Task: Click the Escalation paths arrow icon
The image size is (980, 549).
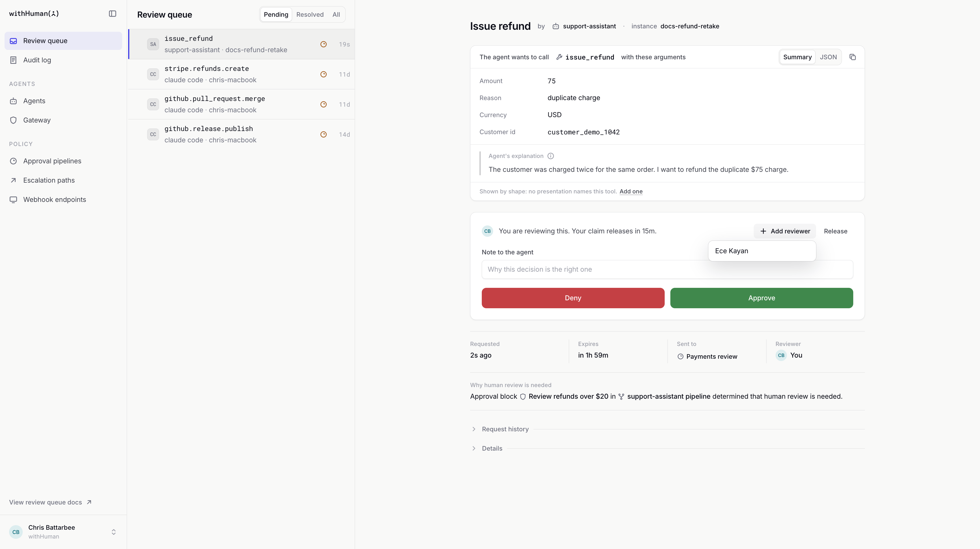Action: click(13, 180)
